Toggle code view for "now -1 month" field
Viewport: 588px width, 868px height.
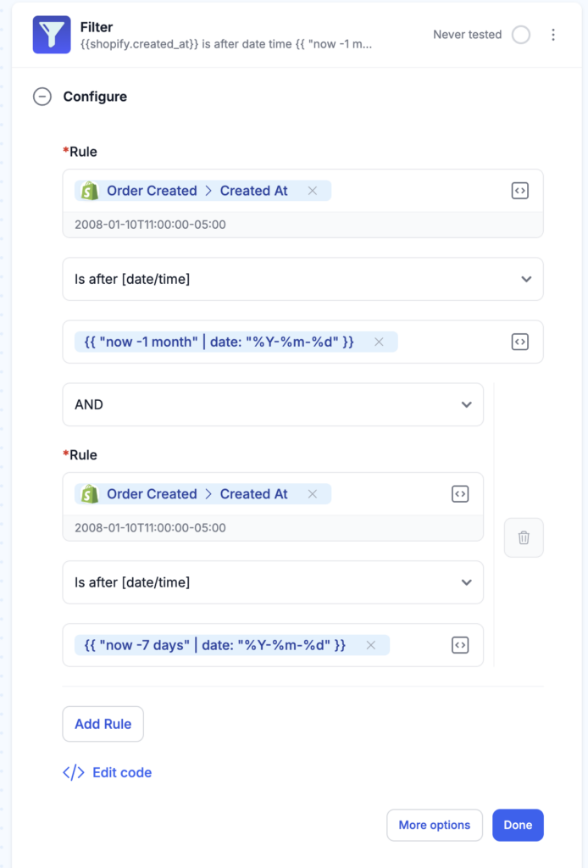[519, 342]
